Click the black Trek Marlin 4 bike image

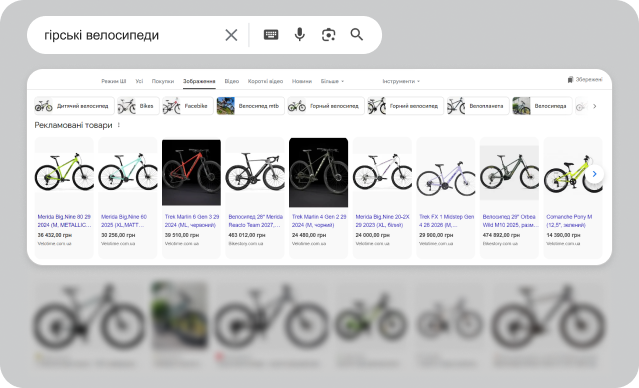tap(318, 172)
